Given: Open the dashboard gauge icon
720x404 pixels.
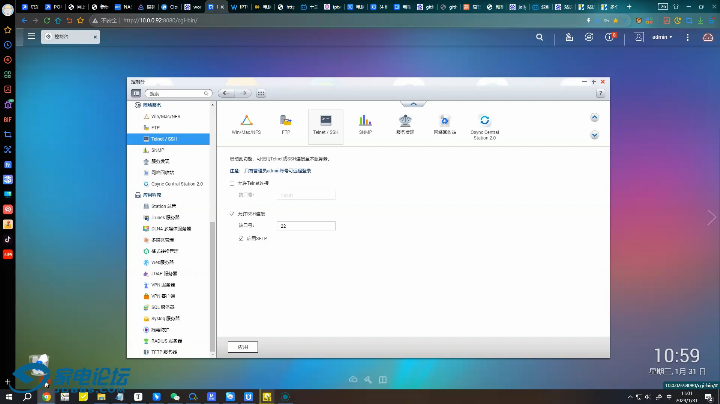Looking at the screenshot, I should point(708,37).
